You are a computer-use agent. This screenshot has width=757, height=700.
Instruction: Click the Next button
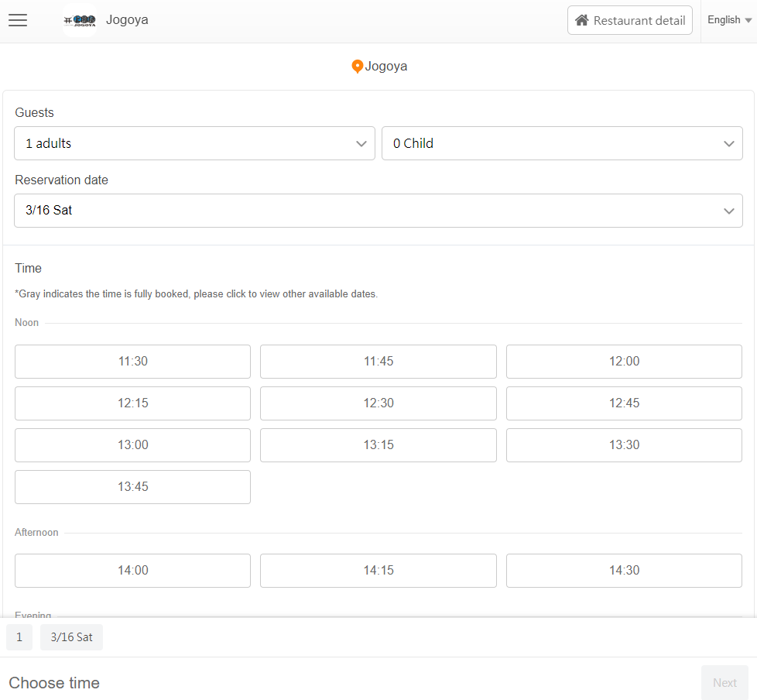click(x=724, y=683)
